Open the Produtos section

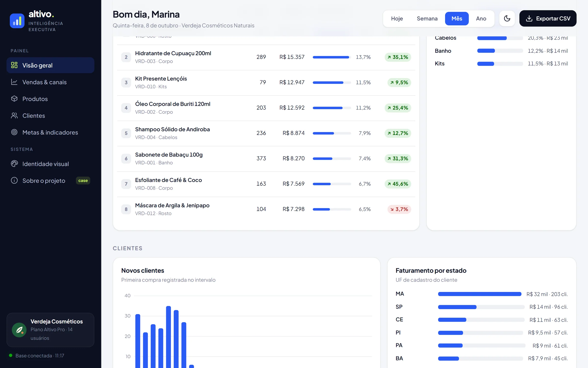tap(50, 99)
